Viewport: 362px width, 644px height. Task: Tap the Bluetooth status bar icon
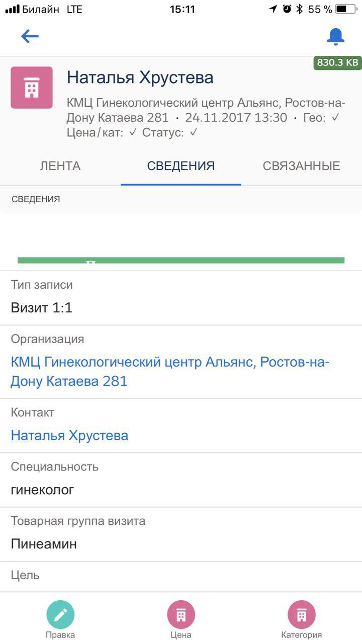299,9
